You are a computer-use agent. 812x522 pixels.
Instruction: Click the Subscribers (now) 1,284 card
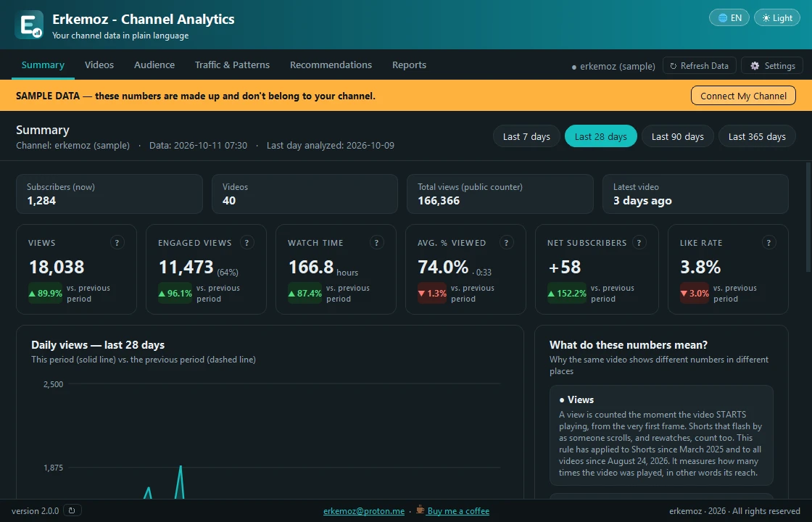(x=109, y=194)
